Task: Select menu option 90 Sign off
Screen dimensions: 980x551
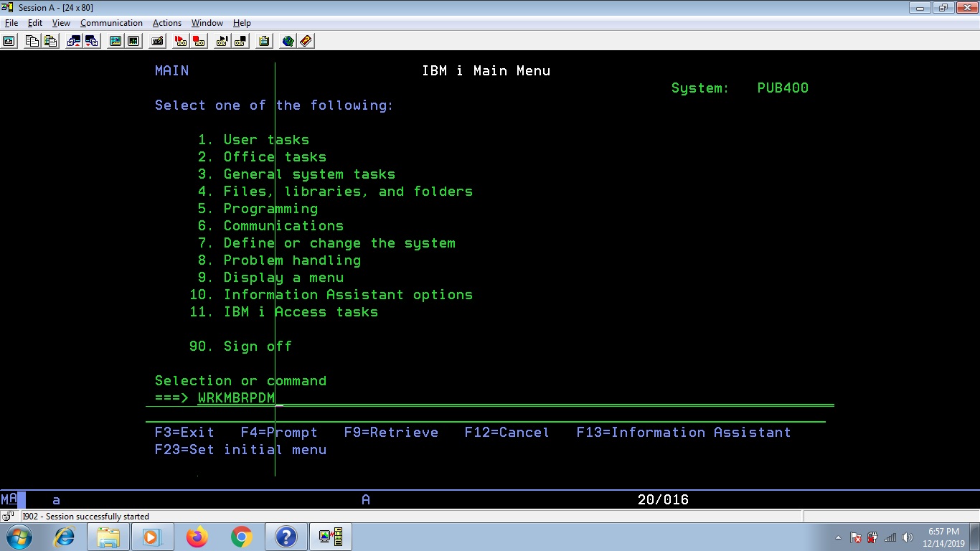Action: (240, 346)
